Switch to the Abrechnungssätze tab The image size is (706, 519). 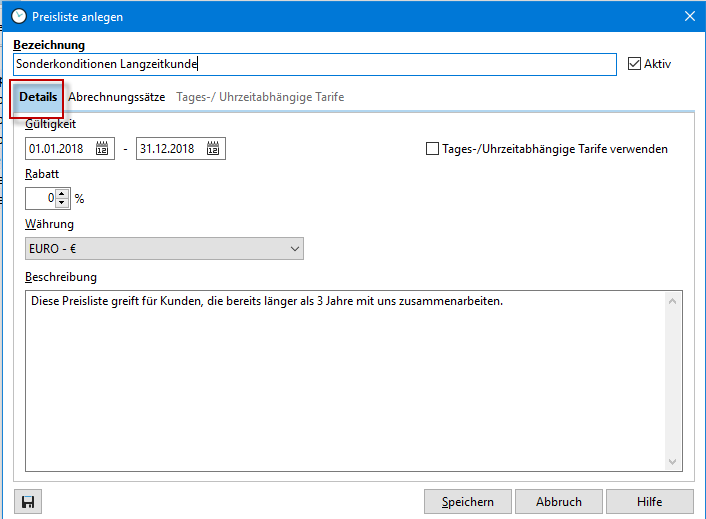coord(116,98)
